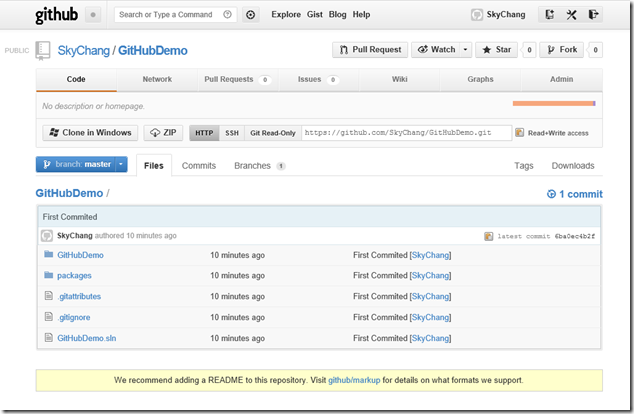Open account settings tools icon
The height and width of the screenshot is (414, 634).
tap(571, 15)
